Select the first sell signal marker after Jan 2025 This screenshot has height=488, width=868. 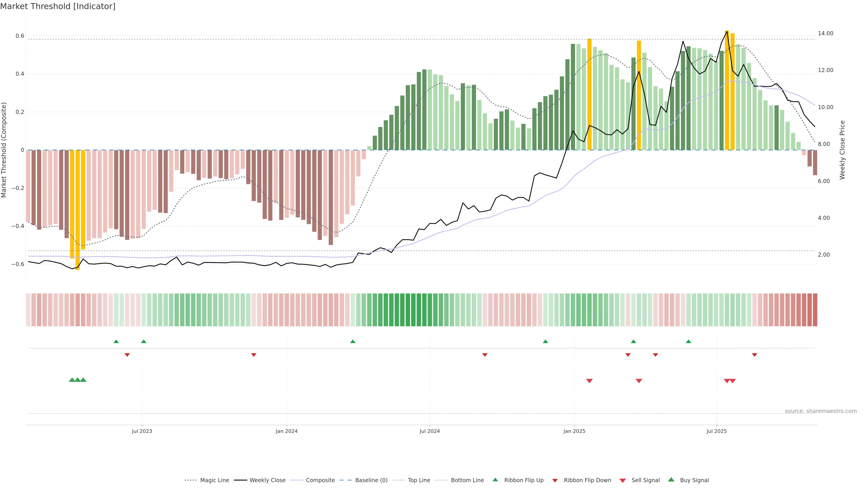(589, 381)
